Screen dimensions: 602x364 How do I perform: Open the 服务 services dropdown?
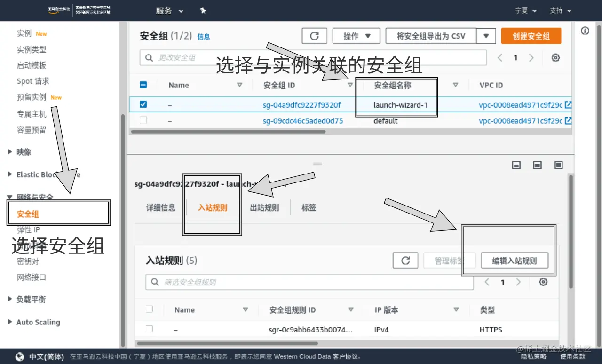tap(170, 10)
